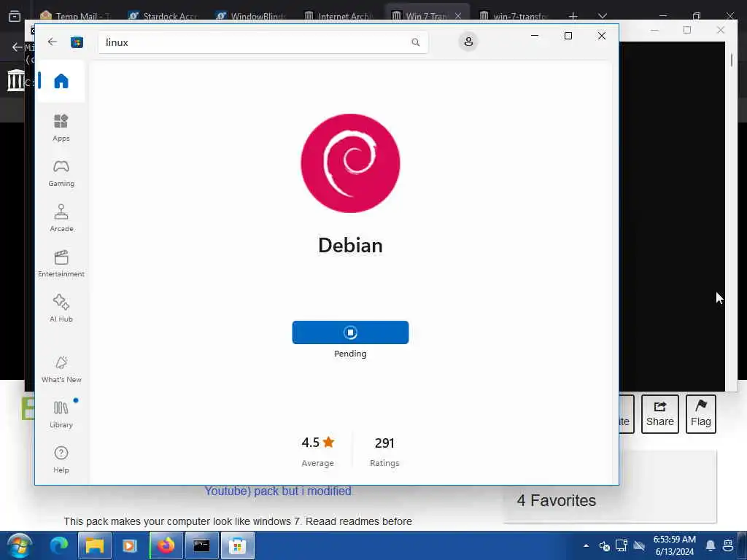
Task: Open Microsoft Edge from the taskbar
Action: pos(59,545)
